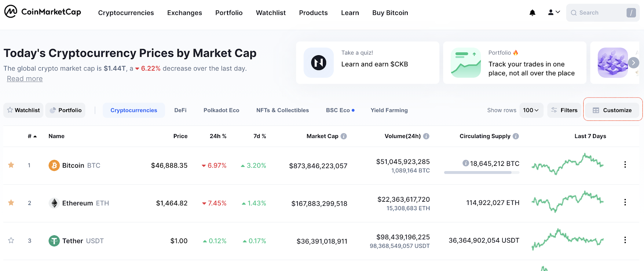Sort by rank number column header
The image size is (644, 271).
[x=32, y=136]
